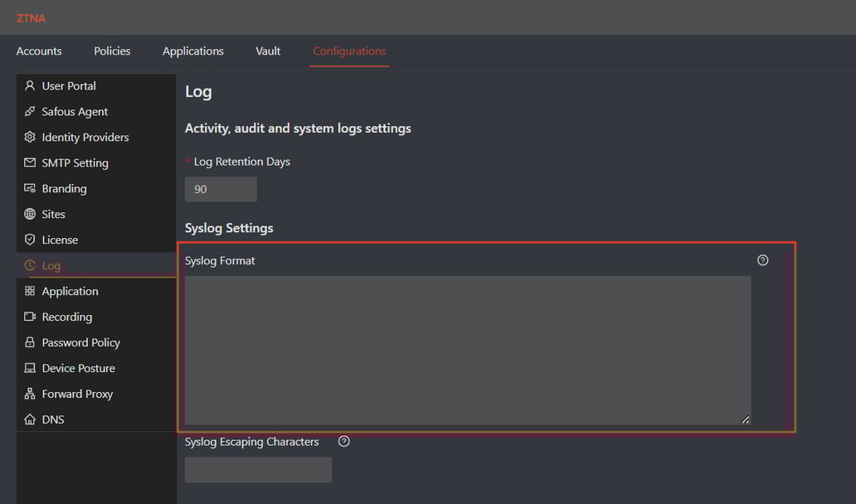Click the laptop icon for Device Posture

[x=29, y=368]
